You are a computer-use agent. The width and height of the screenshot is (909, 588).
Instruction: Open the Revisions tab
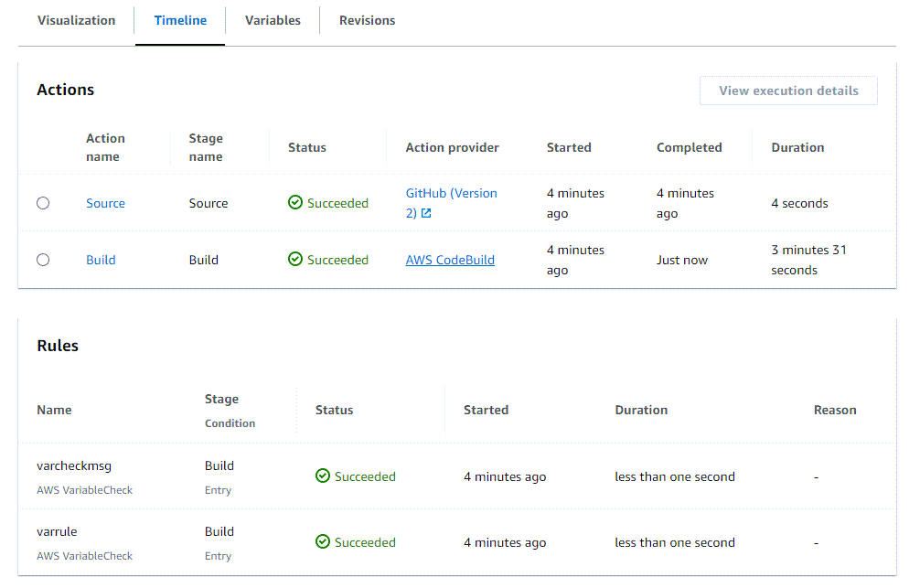367,20
